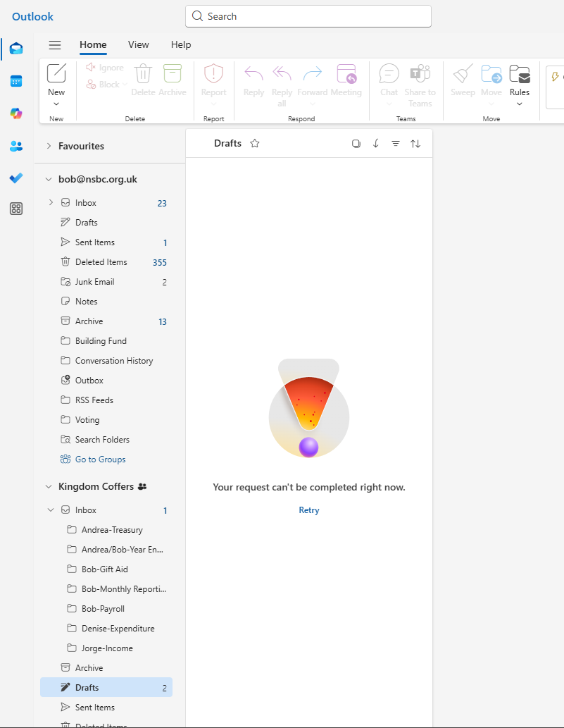
Task: Click the Go to Groups link
Action: (x=100, y=459)
